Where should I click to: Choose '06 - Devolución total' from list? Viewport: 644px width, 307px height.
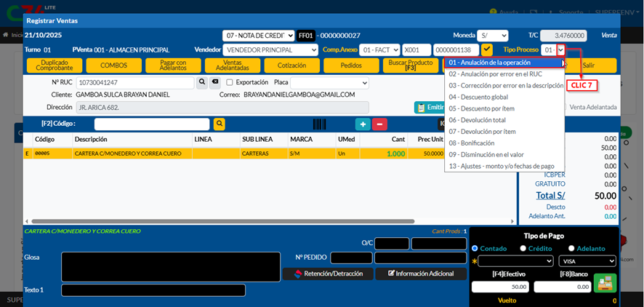pos(477,120)
